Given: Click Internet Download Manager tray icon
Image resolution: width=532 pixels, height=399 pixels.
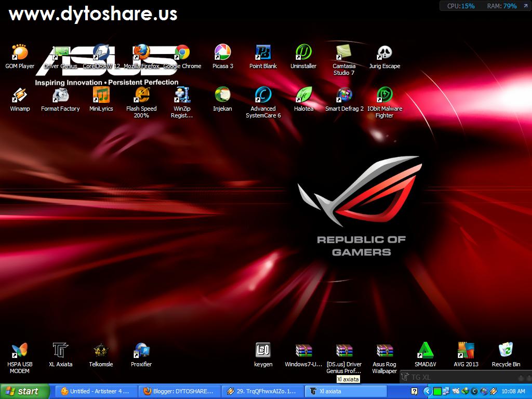Looking at the screenshot, I should tap(465, 392).
